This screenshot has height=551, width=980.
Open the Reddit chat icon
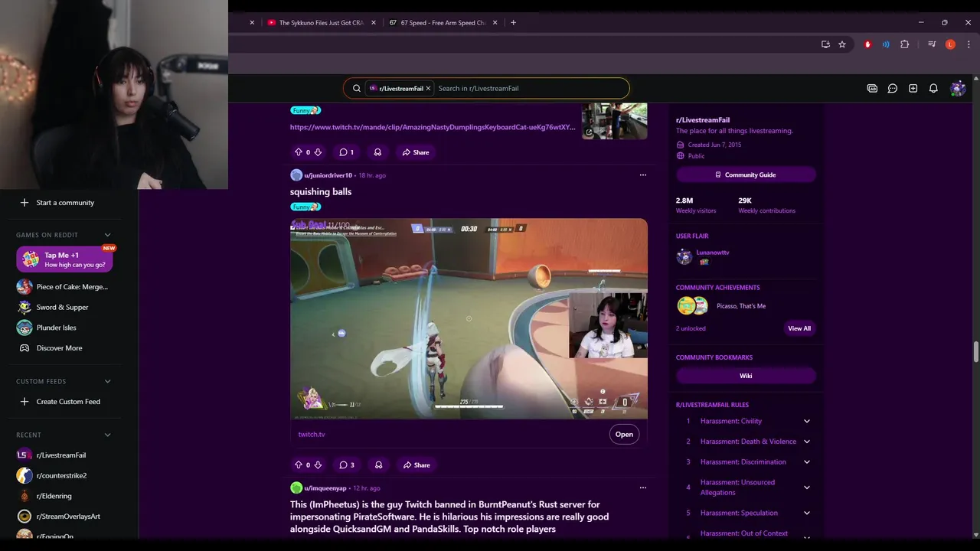coord(893,88)
